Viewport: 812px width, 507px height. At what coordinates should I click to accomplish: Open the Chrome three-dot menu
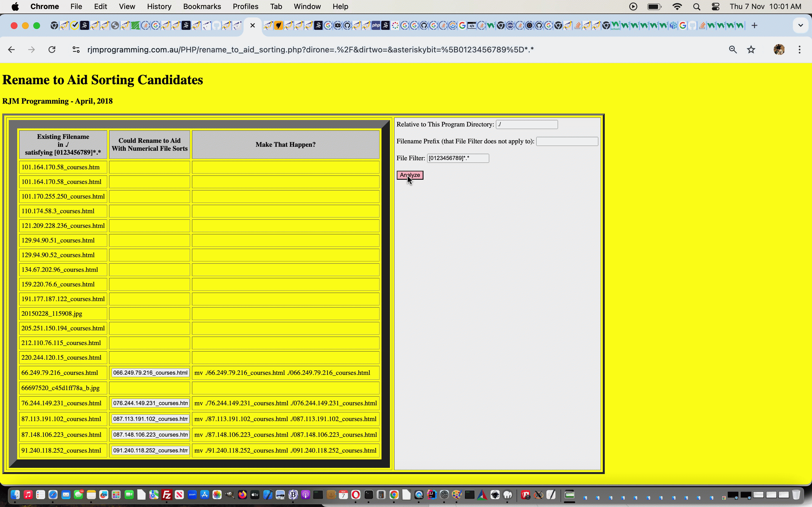(x=800, y=50)
